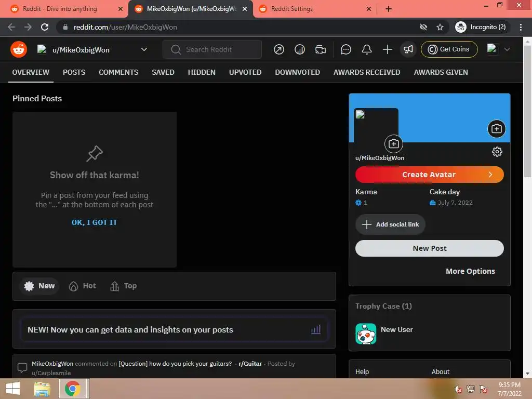The width and height of the screenshot is (532, 399).
Task: Reload the page with the refresh icon
Action: coord(45,27)
